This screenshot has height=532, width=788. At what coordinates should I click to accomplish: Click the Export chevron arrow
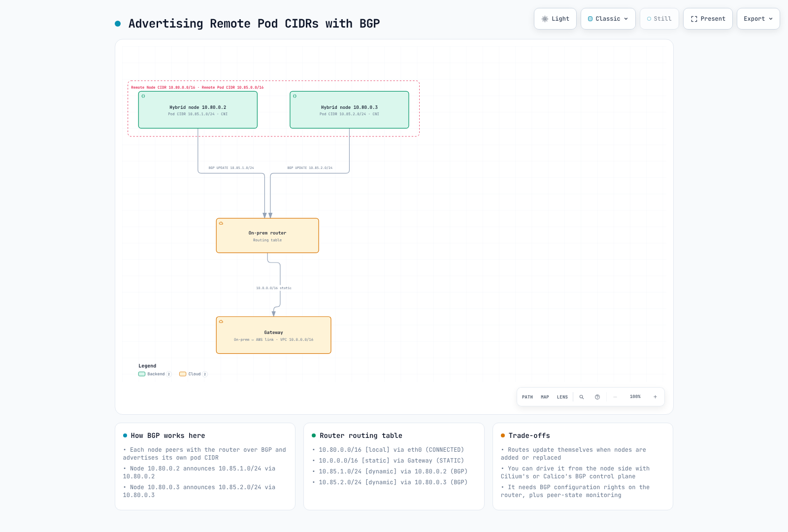(771, 19)
